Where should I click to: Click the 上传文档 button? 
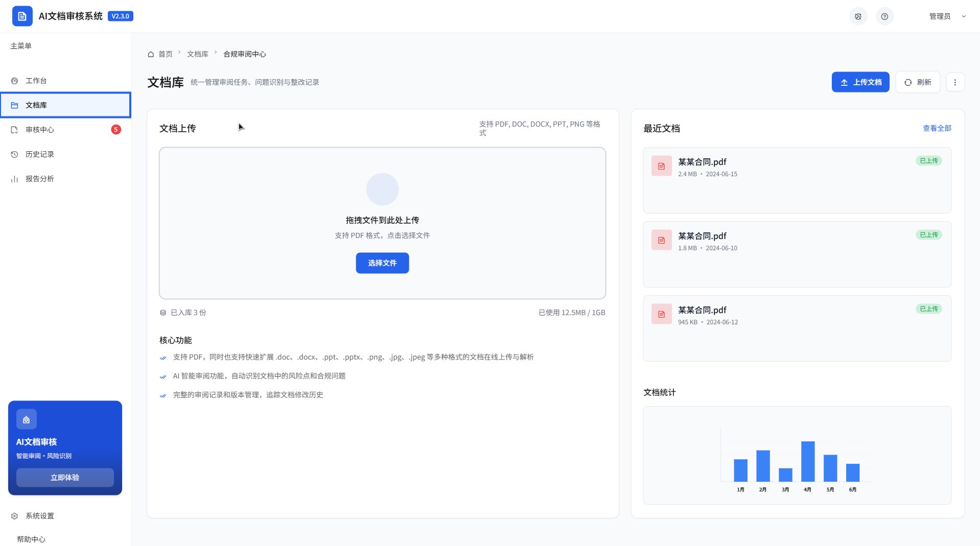(860, 82)
